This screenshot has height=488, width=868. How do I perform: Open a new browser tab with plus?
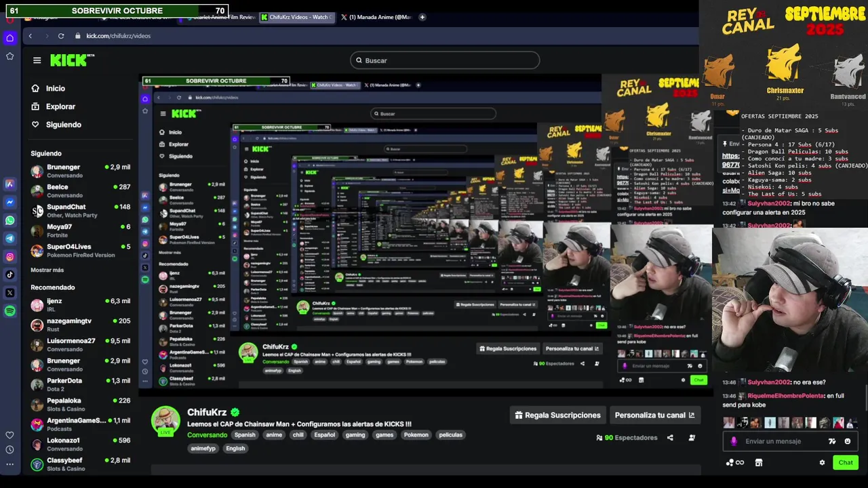click(x=422, y=17)
